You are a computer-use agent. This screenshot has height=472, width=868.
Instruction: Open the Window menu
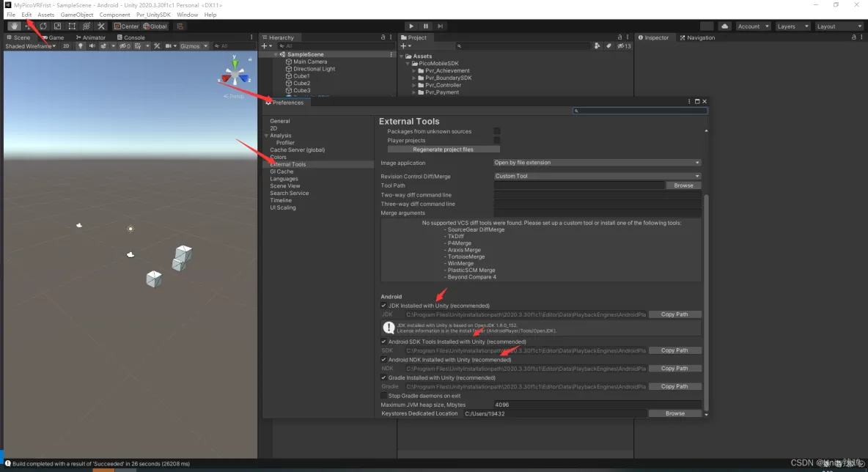pyautogui.click(x=187, y=15)
